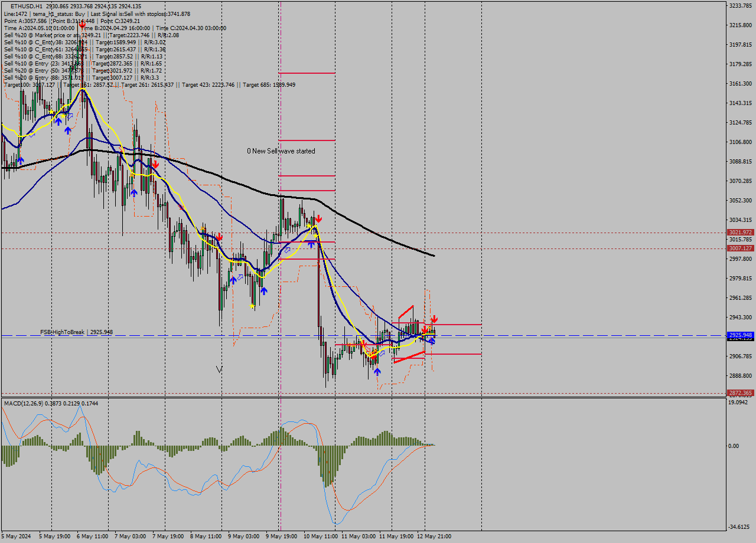Click the yellow star marker below the 9 May candles

click(252, 306)
